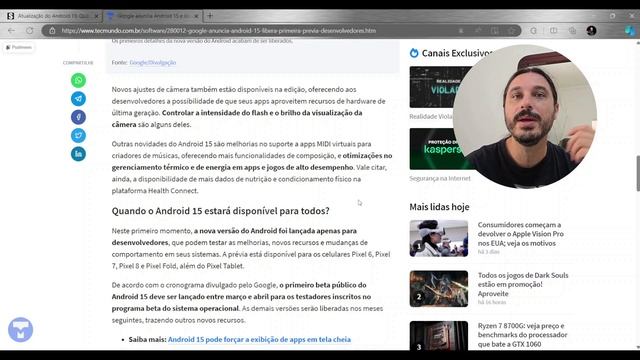Screen dimensions: 640x360
Task: Click the Extensions icon in browser toolbar
Action: [533, 31]
